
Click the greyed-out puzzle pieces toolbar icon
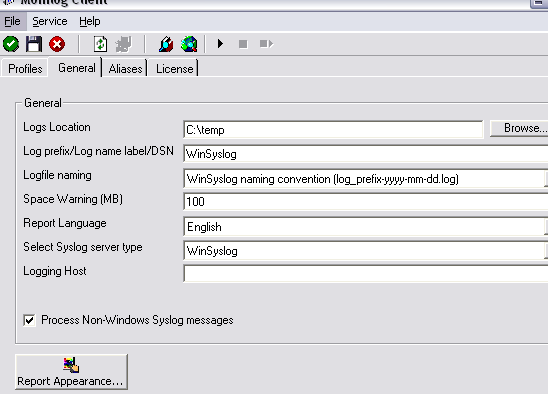tap(123, 44)
